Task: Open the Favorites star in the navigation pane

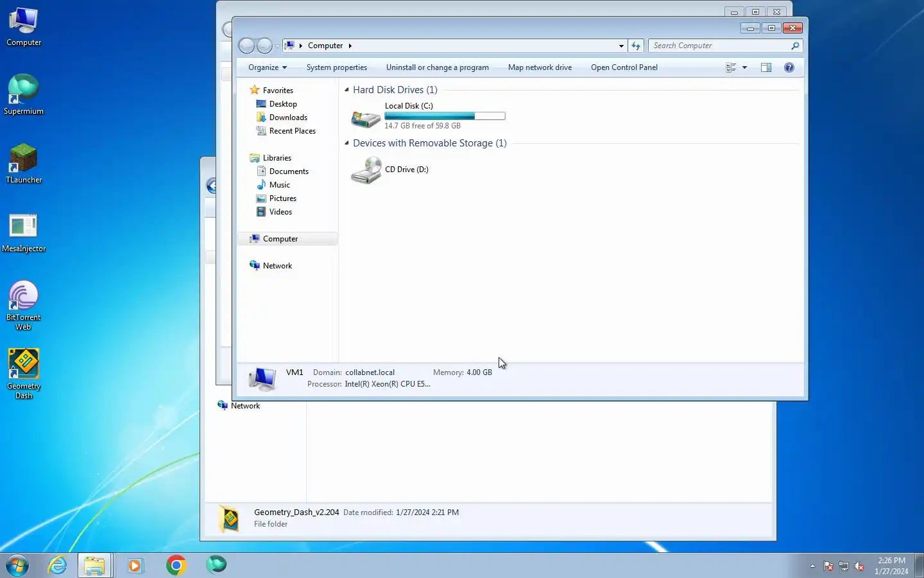Action: click(255, 90)
